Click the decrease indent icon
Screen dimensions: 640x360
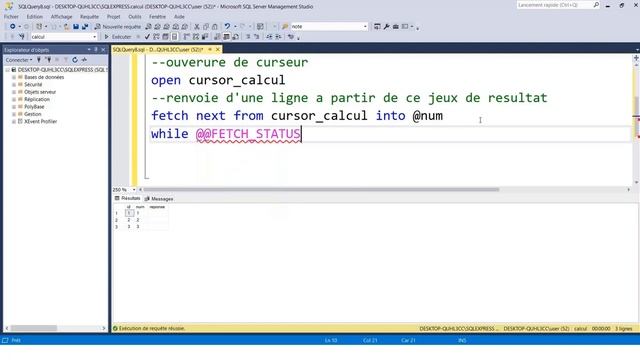(269, 37)
